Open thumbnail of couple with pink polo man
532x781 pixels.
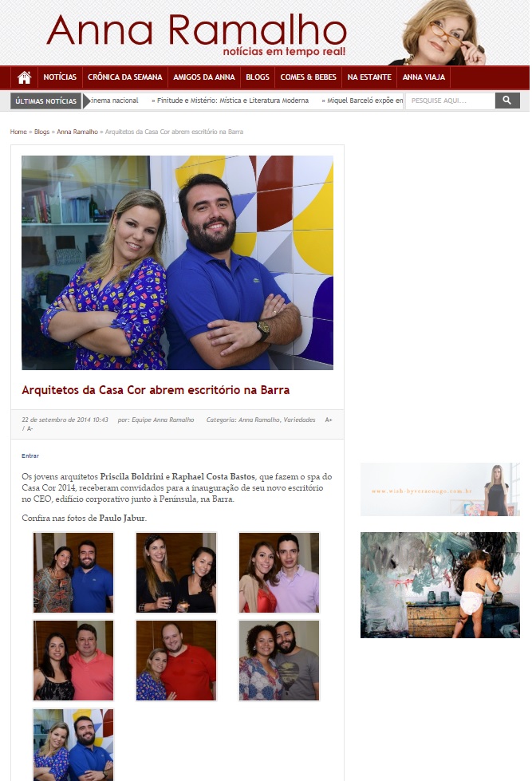[73, 661]
